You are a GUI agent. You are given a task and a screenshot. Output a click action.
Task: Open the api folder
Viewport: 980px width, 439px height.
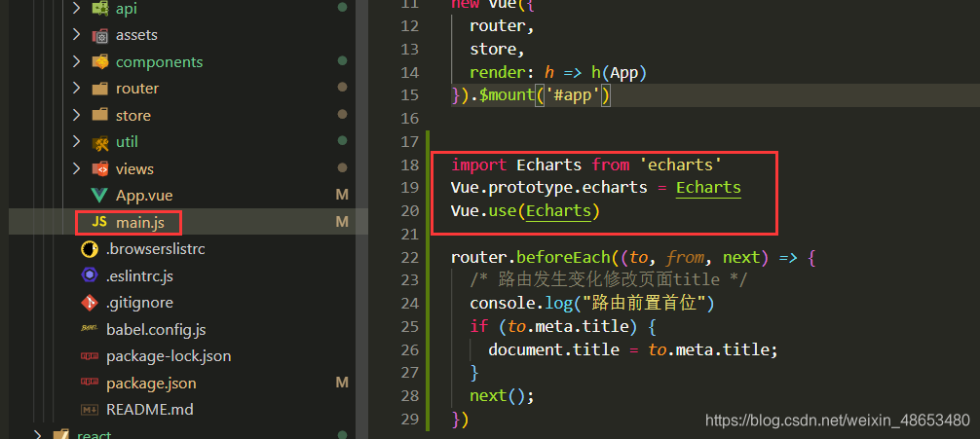pos(127,8)
